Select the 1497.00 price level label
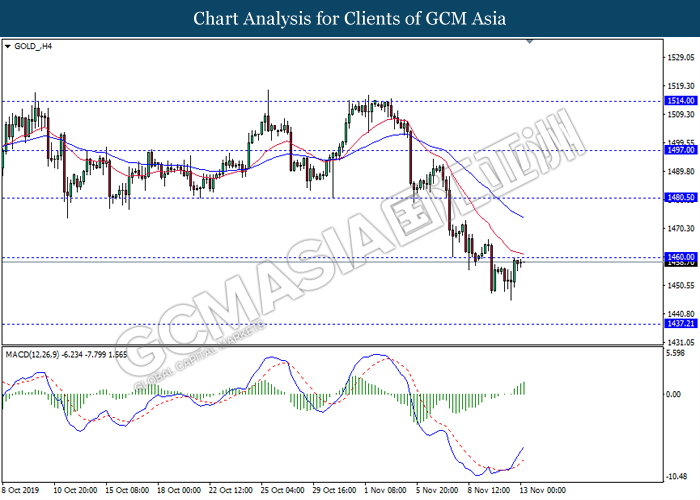Screen dimensions: 700x500 [x=681, y=150]
